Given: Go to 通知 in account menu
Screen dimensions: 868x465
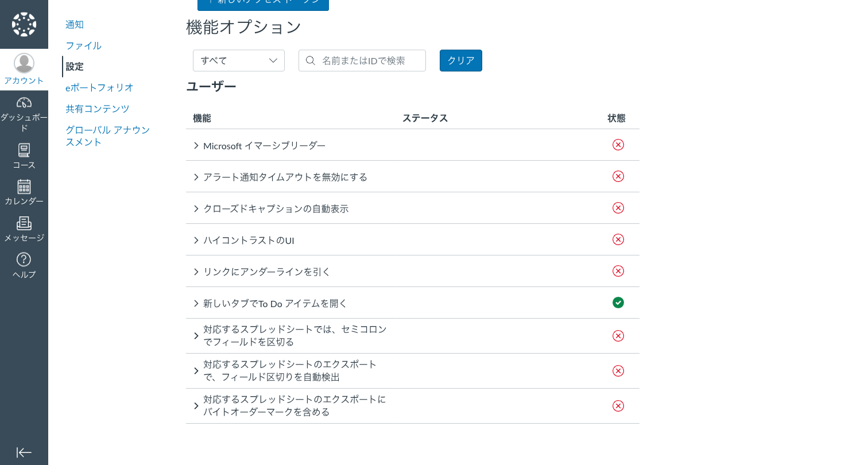Looking at the screenshot, I should pos(75,25).
